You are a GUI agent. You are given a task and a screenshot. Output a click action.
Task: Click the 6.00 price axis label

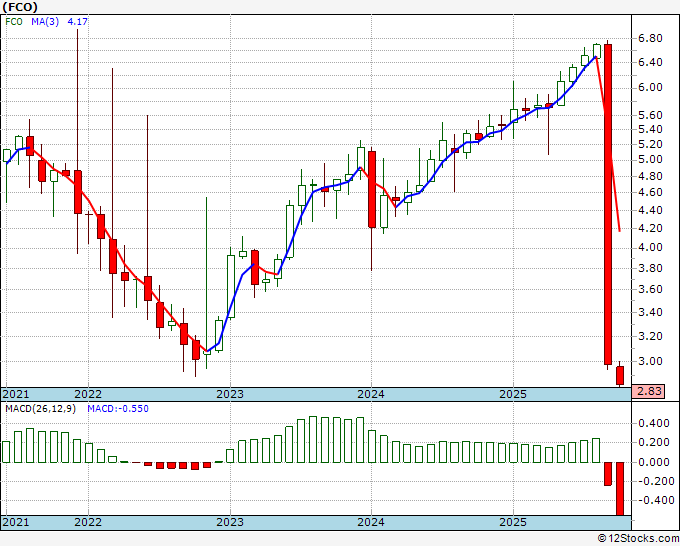(650, 88)
